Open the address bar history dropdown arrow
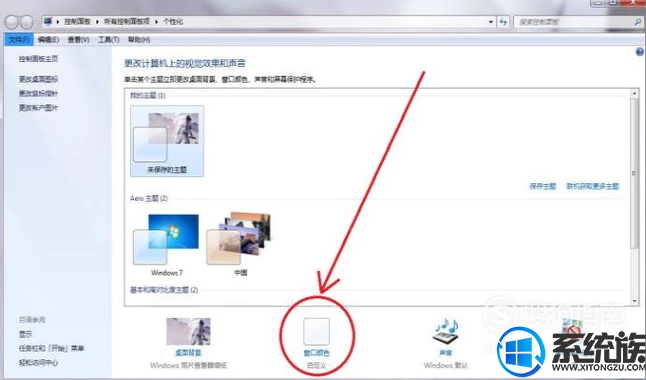The width and height of the screenshot is (646, 380). pos(491,22)
